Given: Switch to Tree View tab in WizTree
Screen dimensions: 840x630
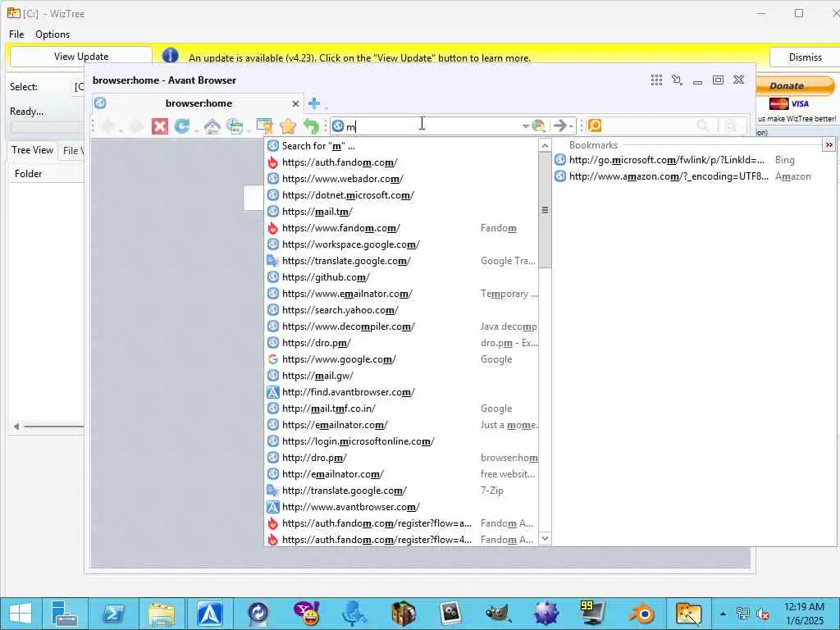Looking at the screenshot, I should point(32,151).
